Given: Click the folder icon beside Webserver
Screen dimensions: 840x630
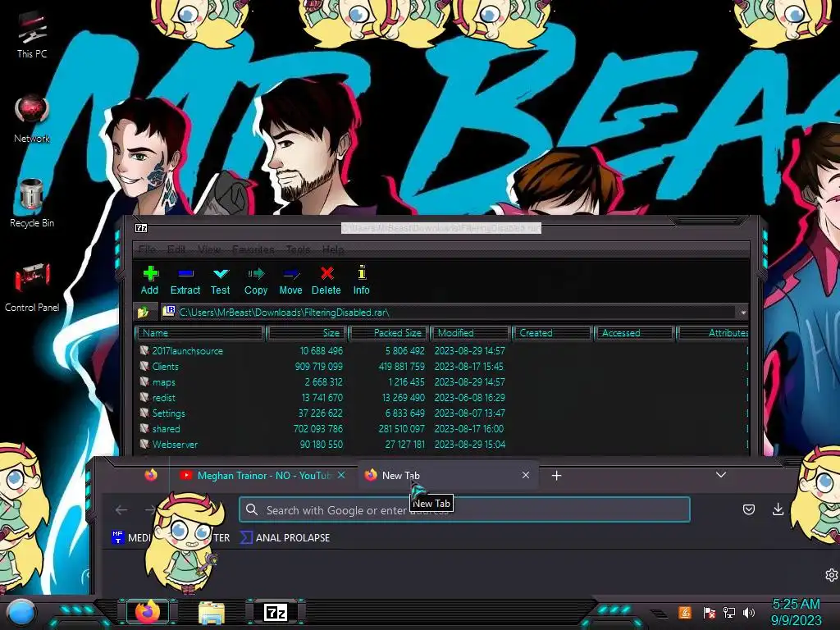Looking at the screenshot, I should coord(144,444).
